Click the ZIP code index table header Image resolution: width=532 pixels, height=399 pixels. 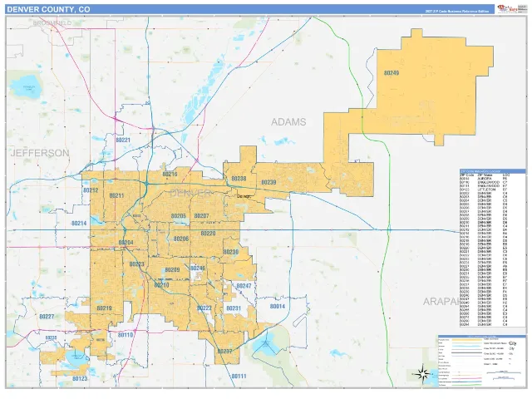point(493,171)
